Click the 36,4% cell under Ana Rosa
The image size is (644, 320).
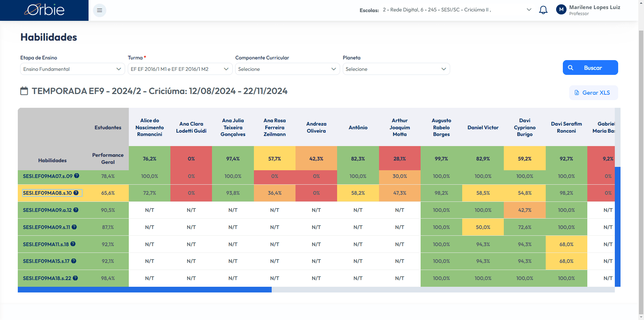275,193
